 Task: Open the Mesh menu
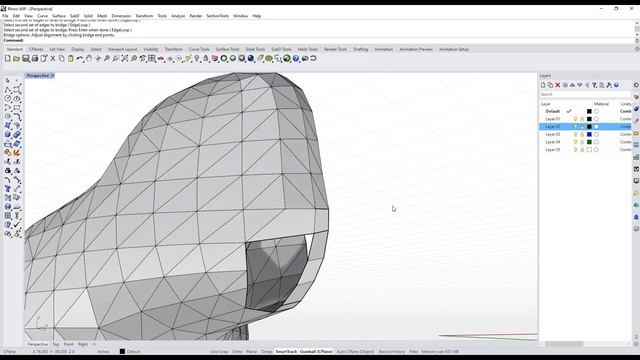[x=102, y=16]
